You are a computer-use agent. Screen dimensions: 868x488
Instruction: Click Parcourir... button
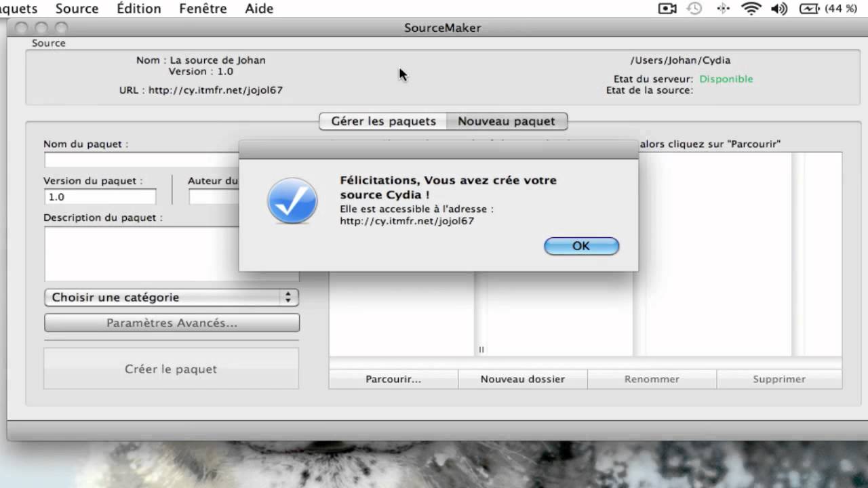coord(393,379)
